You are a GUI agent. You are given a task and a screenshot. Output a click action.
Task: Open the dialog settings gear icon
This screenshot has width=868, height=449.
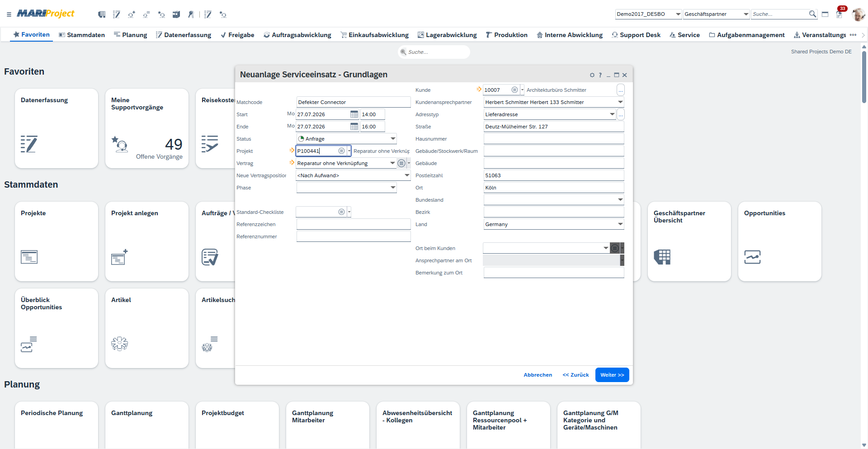tap(592, 75)
